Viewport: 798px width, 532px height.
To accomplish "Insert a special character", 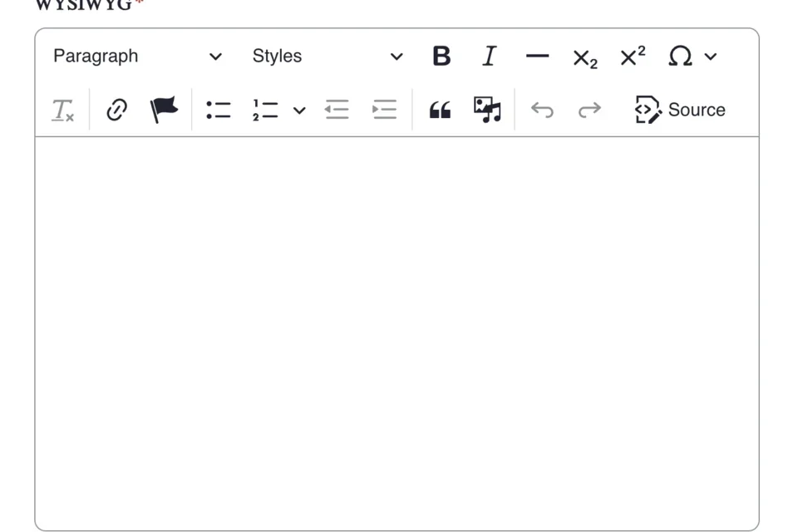I will 680,57.
